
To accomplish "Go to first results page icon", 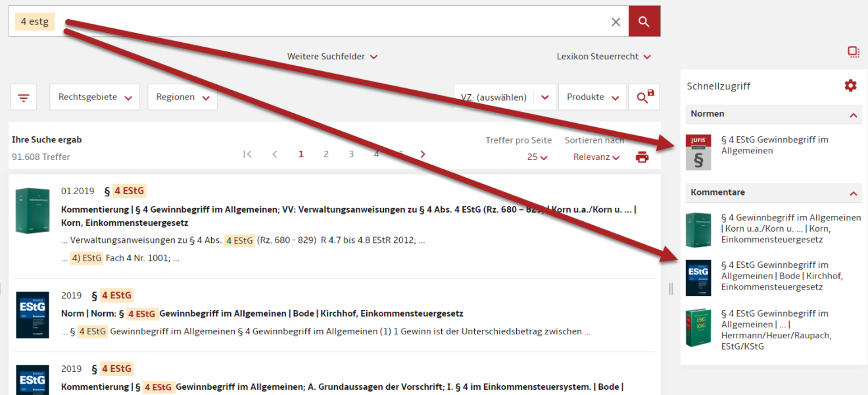I will coord(247,154).
